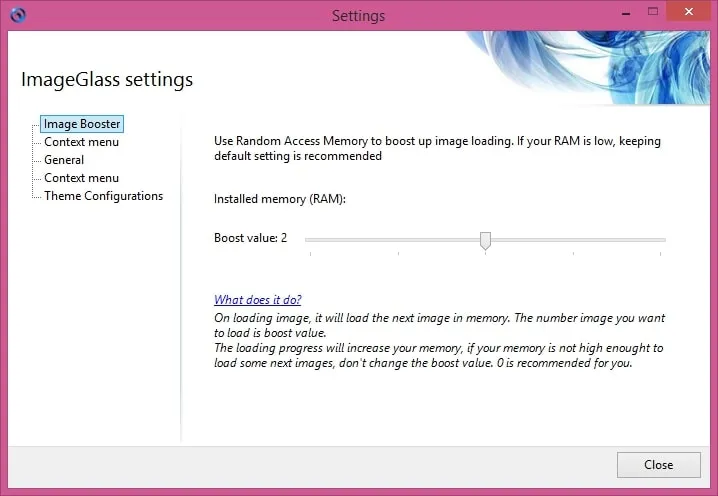This screenshot has width=718, height=496.
Task: Close Settings window with the X button
Action: tap(689, 11)
